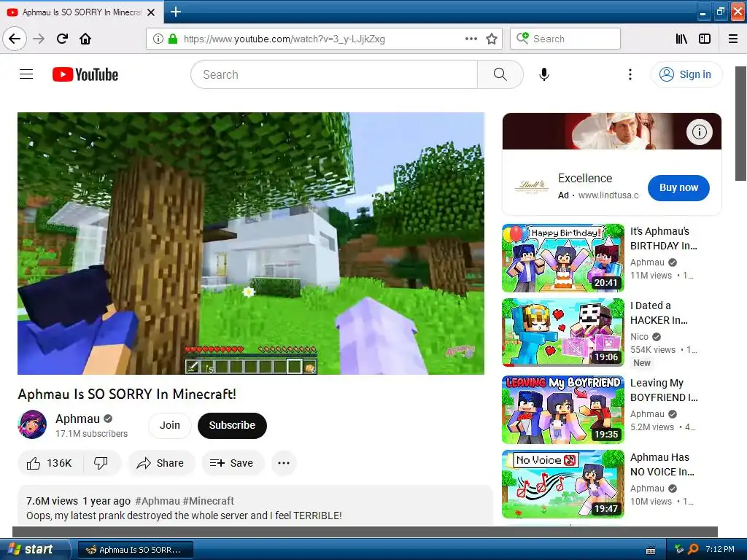Open Aphmau Has NO VOICE title link
The image size is (747, 560).
pos(662,464)
